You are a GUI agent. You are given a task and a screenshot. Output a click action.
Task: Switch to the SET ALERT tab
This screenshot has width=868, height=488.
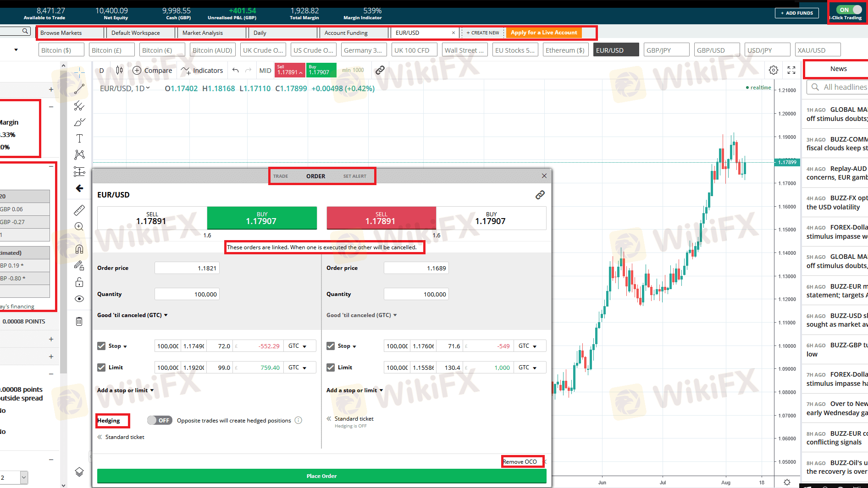pos(355,176)
